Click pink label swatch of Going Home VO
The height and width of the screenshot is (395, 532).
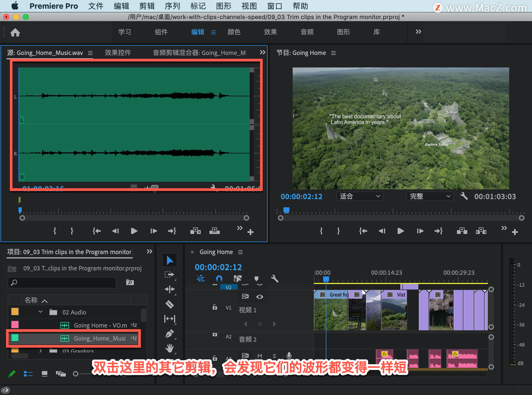tap(15, 325)
